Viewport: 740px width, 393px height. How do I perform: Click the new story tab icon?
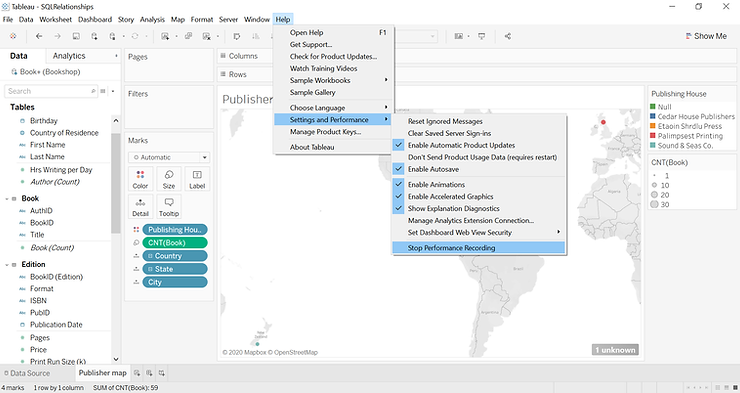pos(161,373)
